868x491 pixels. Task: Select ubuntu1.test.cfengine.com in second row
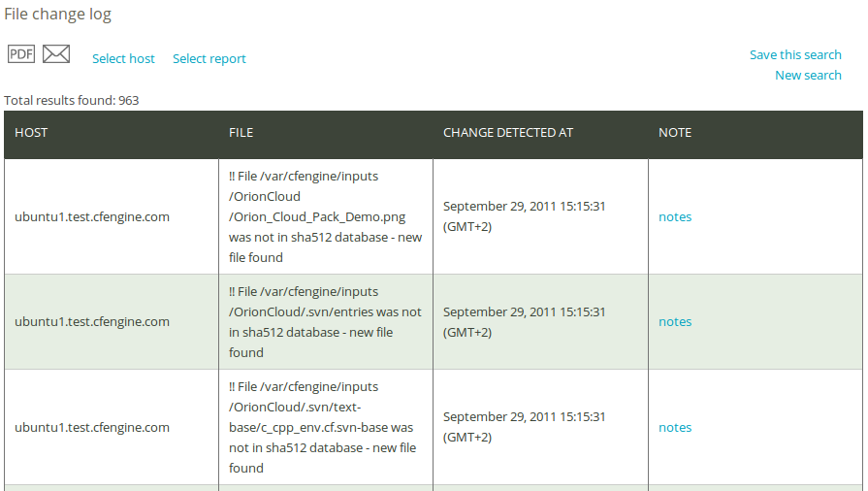pyautogui.click(x=92, y=321)
